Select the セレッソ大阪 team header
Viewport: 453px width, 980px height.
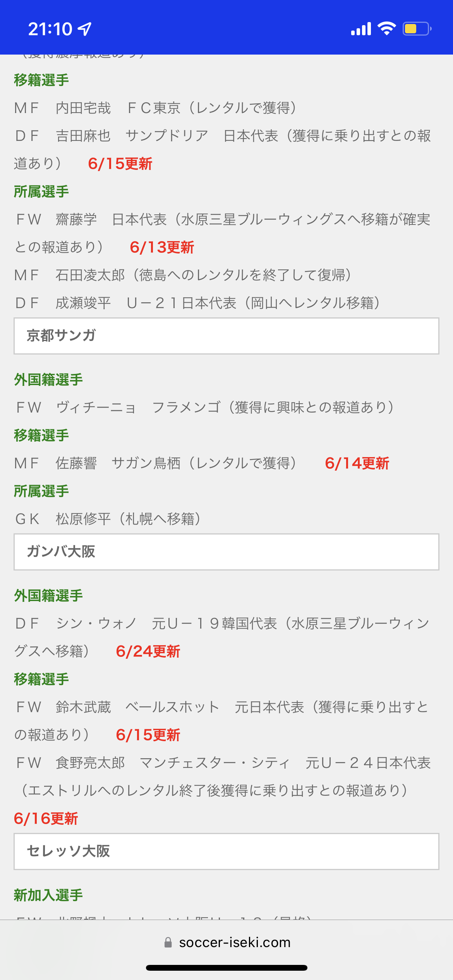tap(226, 852)
